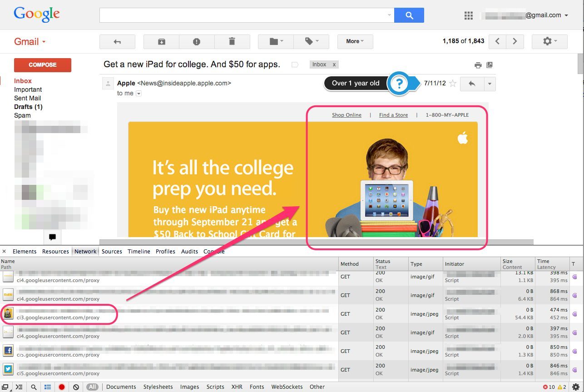Star the Apple email
Screen dimensions: 584x392
point(453,84)
